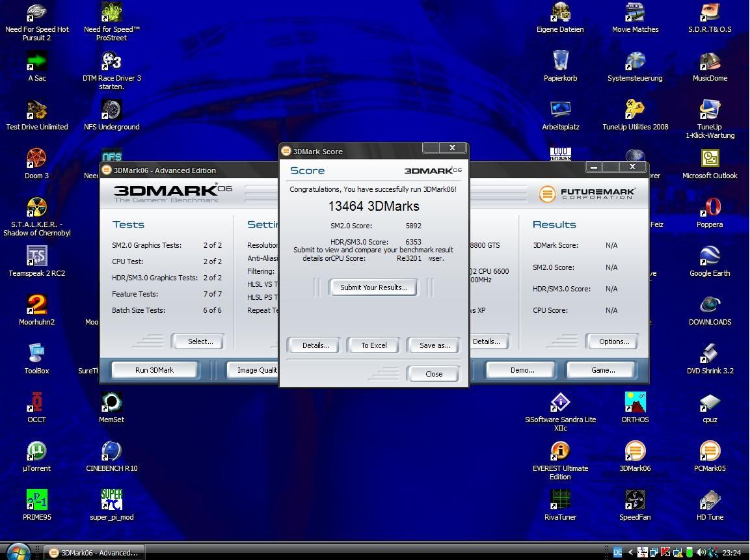This screenshot has height=560, width=750.
Task: Launch Need for Speed ProStreet icon
Action: (x=111, y=22)
